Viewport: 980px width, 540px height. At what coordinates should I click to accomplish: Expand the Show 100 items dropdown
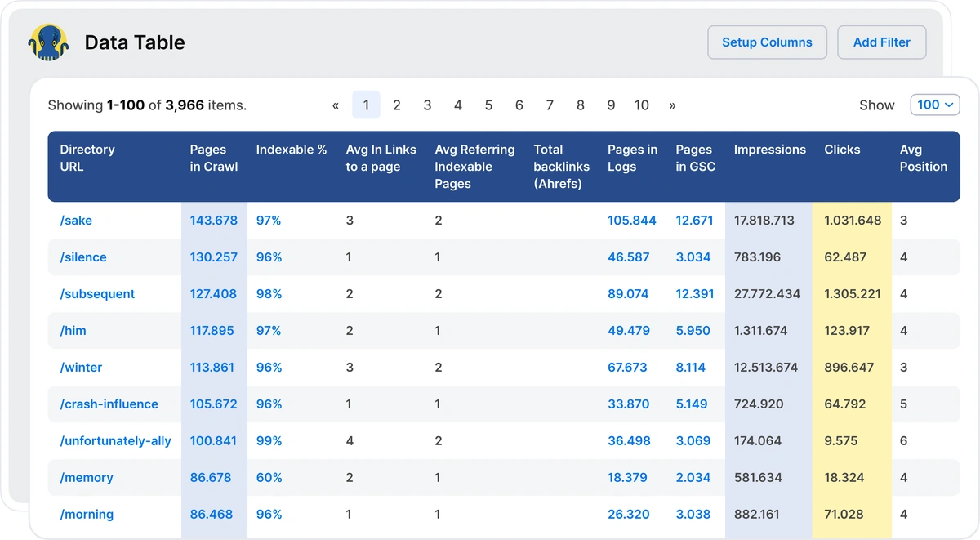point(935,105)
